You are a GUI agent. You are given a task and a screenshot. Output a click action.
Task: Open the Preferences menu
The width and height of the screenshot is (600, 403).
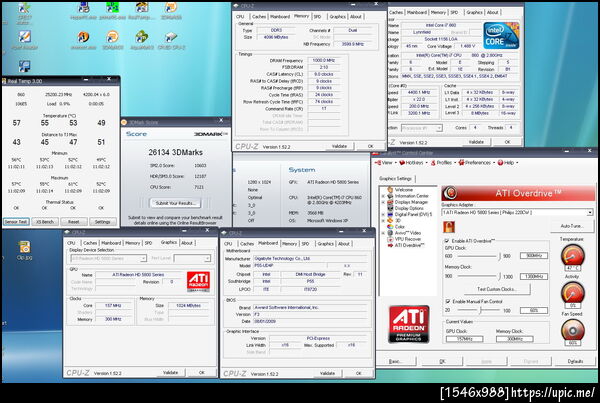point(476,163)
